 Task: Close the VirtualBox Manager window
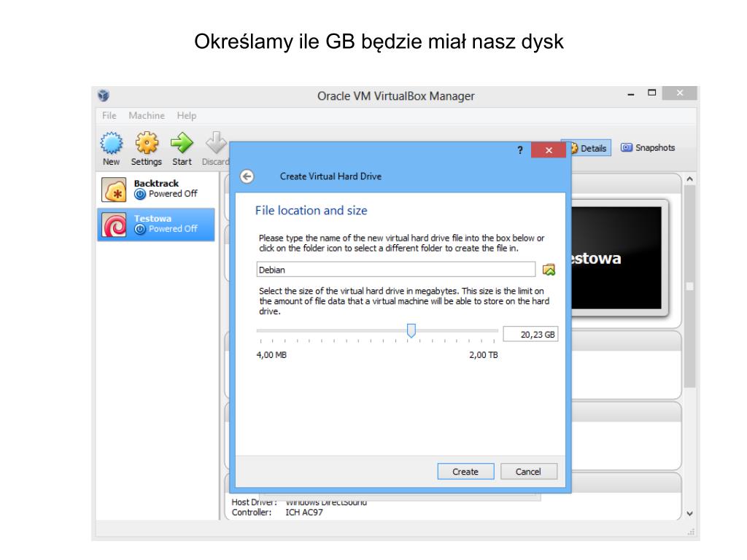(680, 93)
